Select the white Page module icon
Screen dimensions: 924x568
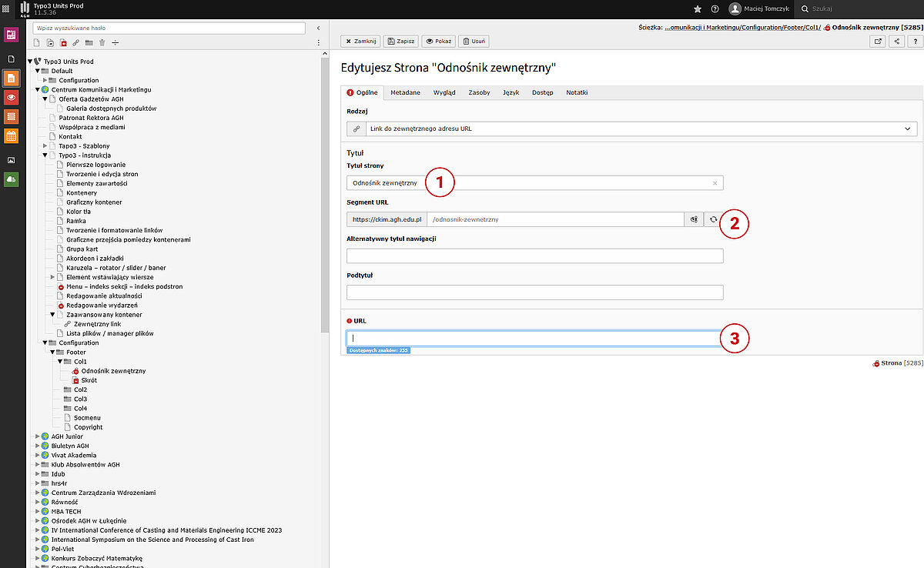[11, 58]
